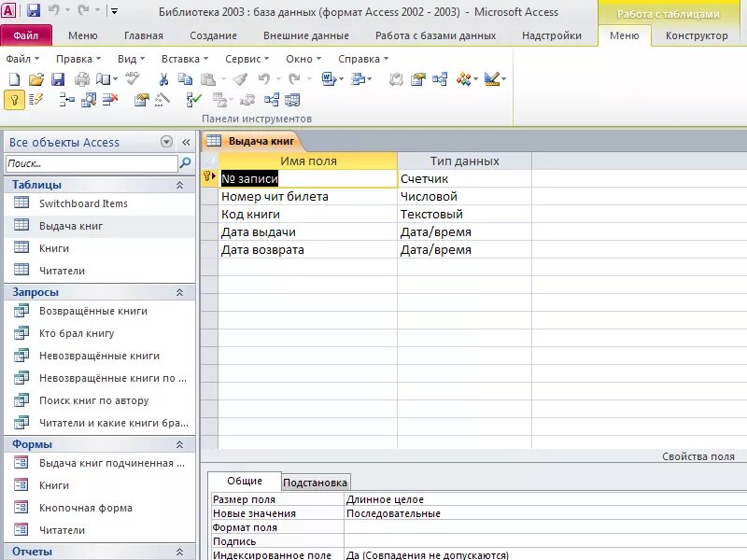Switch to the Внешние данные ribbon tab
The width and height of the screenshot is (747, 560).
tap(306, 35)
